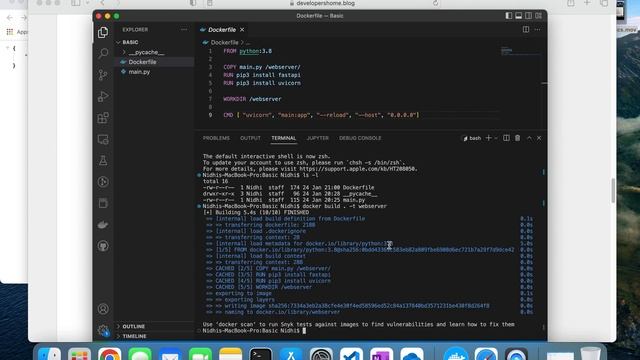Select the Dockerfile editor tab

tap(222, 30)
